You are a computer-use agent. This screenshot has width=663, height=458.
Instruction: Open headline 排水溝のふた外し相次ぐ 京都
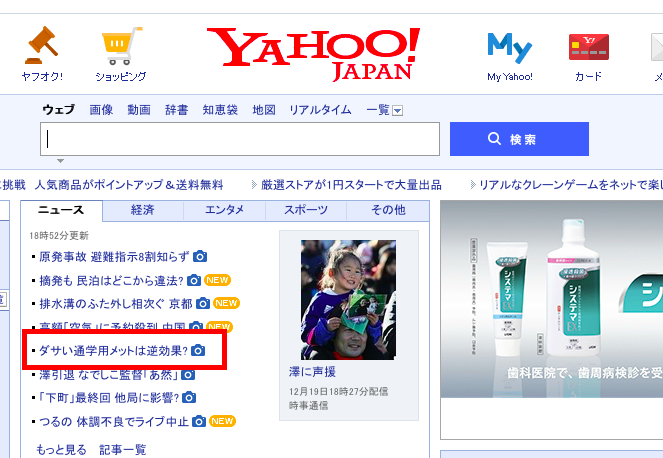(116, 304)
